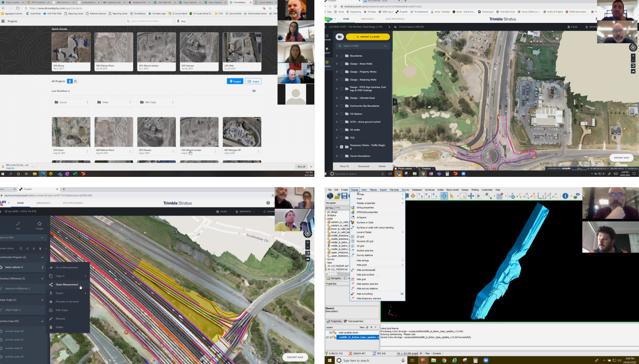Expand the Boundaries folder chevron

pos(337,56)
